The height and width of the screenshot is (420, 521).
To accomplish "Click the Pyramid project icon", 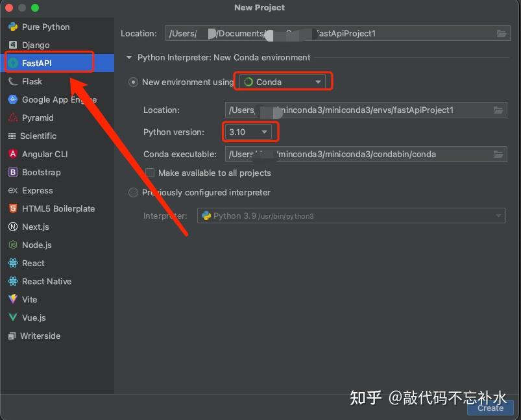I will coord(12,117).
